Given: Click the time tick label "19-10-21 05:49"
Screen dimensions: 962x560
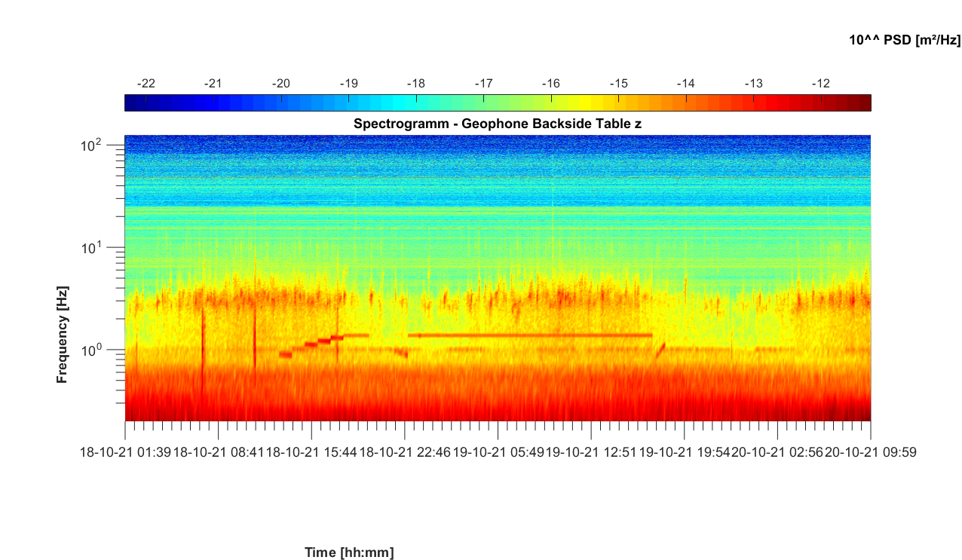Looking at the screenshot, I should 498,452.
